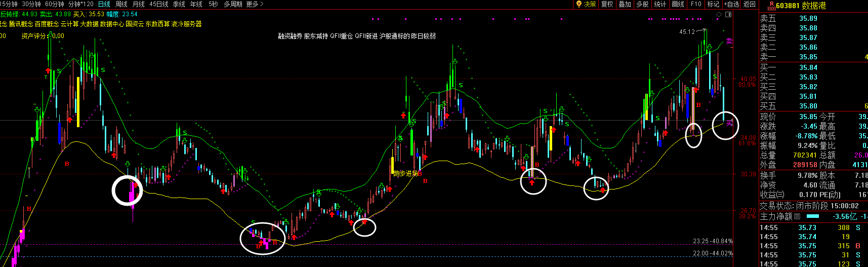Switch to 季线 quarterly chart
The width and height of the screenshot is (868, 267).
coord(179,4)
